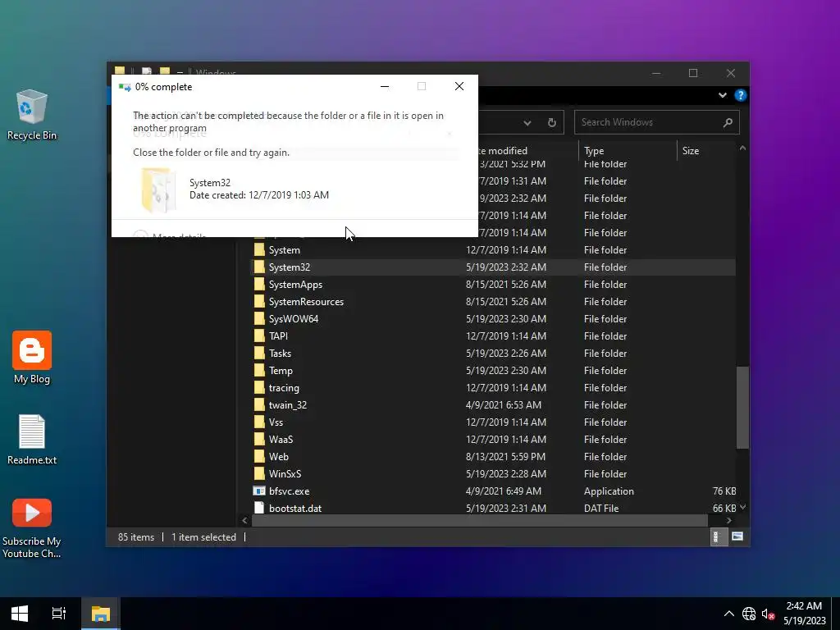Click the muted volume tray icon
Image resolution: width=840 pixels, height=630 pixels.
[768, 614]
